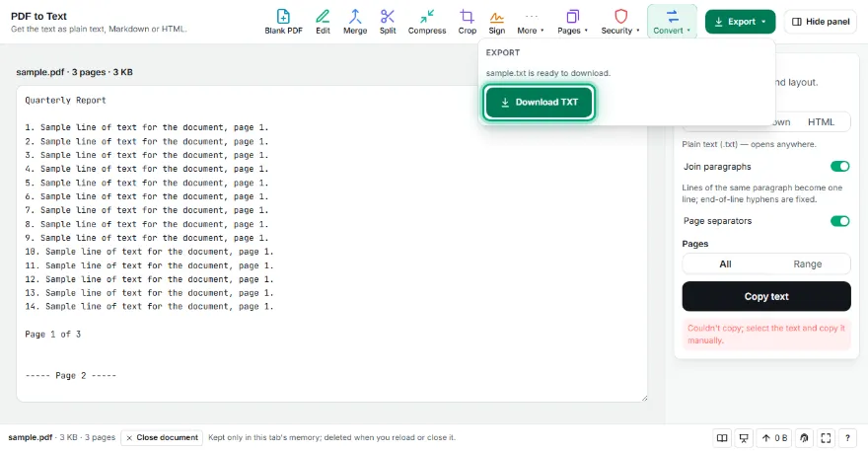Viewport: 868px width, 451px height.
Task: Select Range pages option
Action: tap(808, 264)
